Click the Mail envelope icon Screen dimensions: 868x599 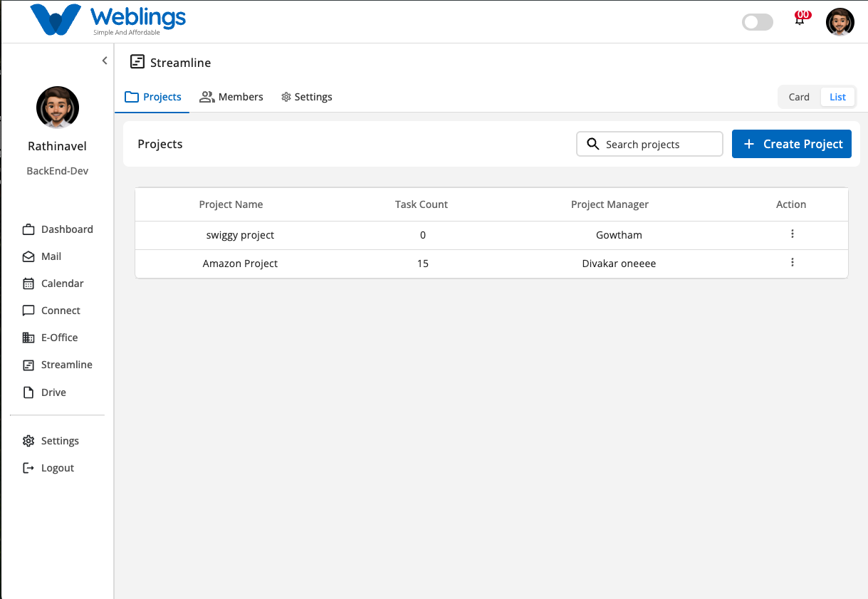pyautogui.click(x=28, y=256)
